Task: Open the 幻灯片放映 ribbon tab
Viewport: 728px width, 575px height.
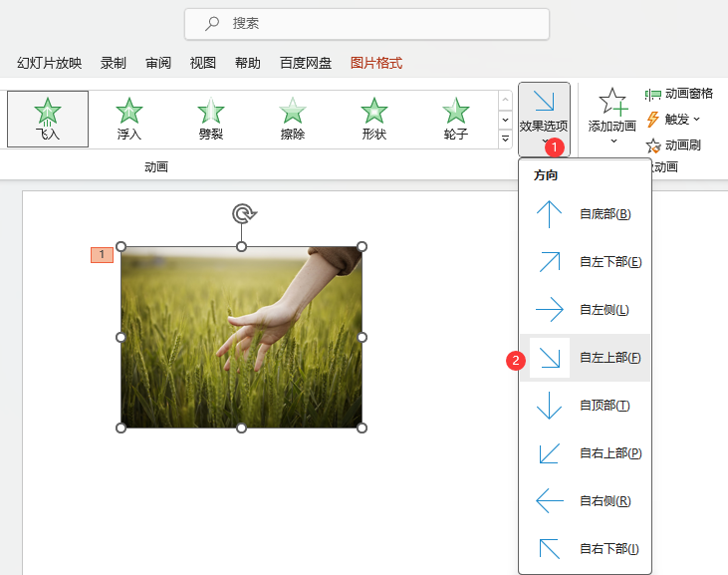Action: coord(49,63)
